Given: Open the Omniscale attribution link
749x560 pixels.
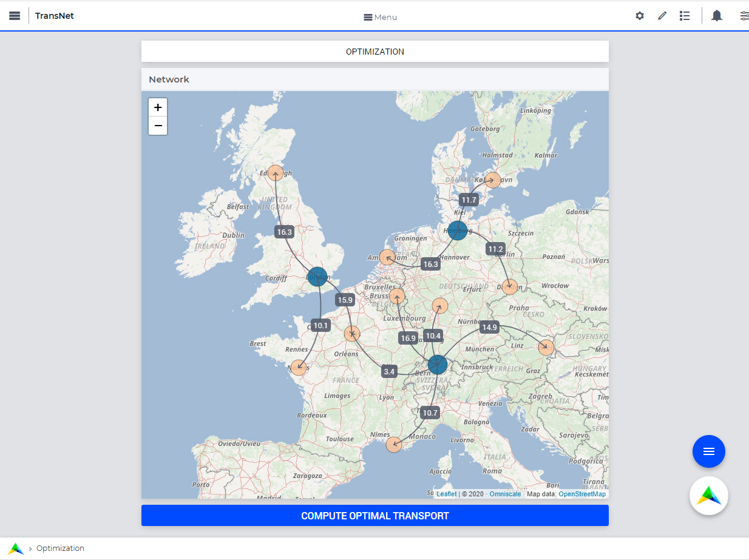Looking at the screenshot, I should (x=506, y=494).
